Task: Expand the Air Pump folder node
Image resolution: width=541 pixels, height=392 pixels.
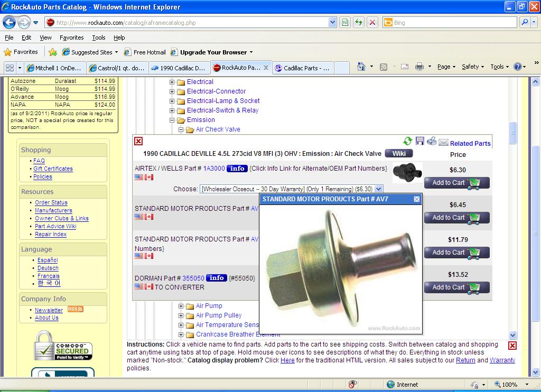Action: pos(181,306)
